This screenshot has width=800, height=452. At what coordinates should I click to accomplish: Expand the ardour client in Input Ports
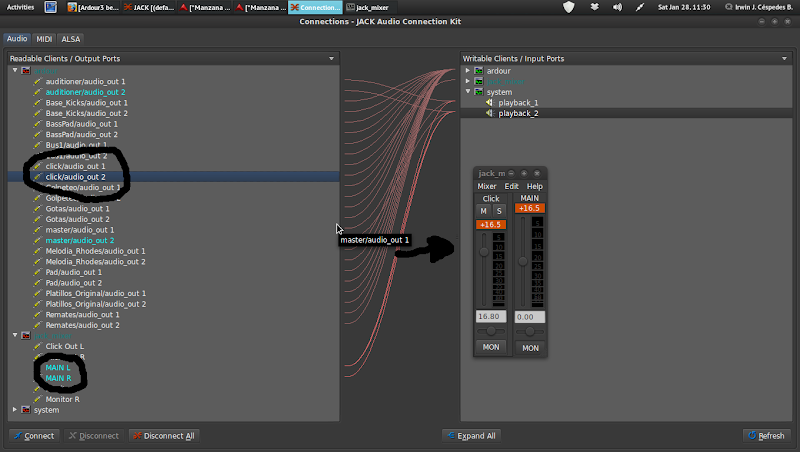pos(467,71)
